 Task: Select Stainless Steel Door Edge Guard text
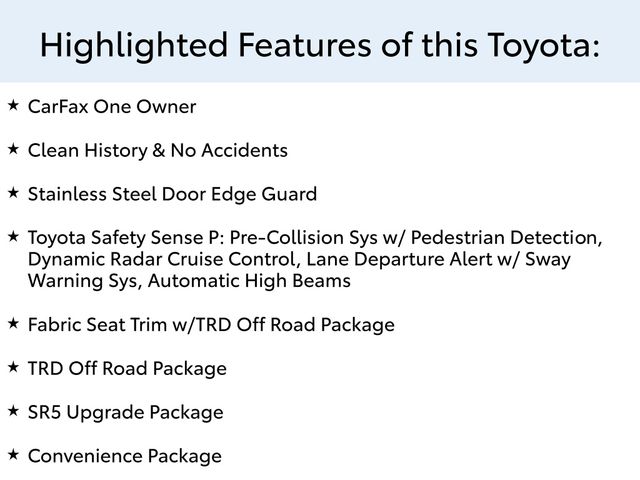pos(172,194)
